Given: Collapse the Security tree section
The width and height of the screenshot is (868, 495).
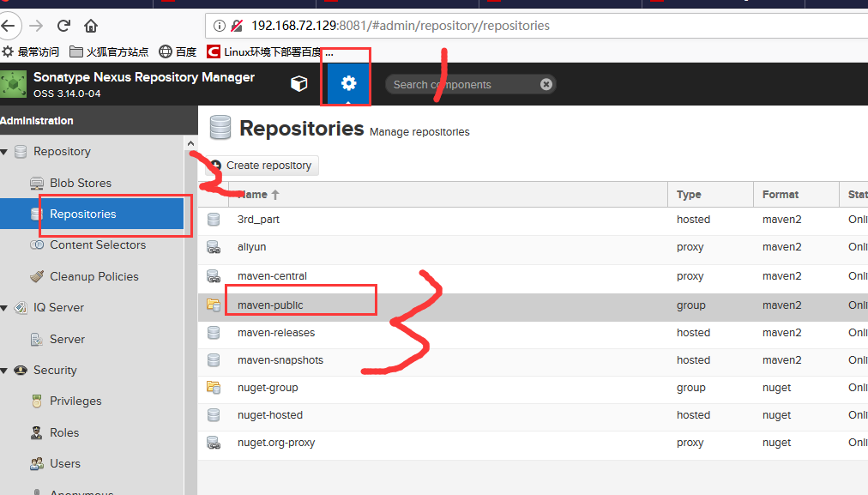Looking at the screenshot, I should coord(4,371).
